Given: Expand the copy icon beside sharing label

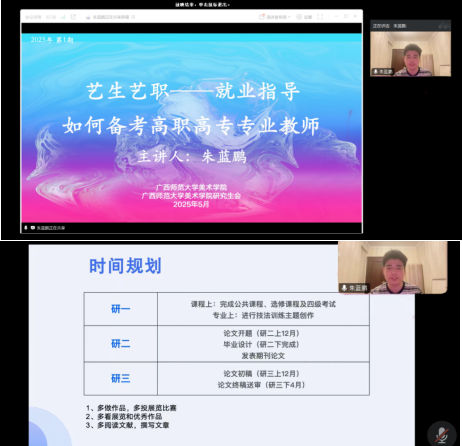Looking at the screenshot, I should point(133,17).
